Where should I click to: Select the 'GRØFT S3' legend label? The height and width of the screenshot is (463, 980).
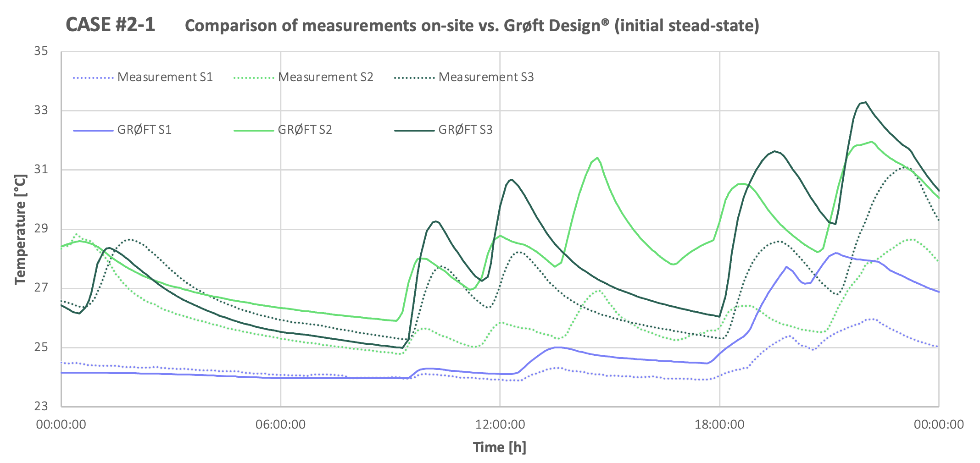466,130
